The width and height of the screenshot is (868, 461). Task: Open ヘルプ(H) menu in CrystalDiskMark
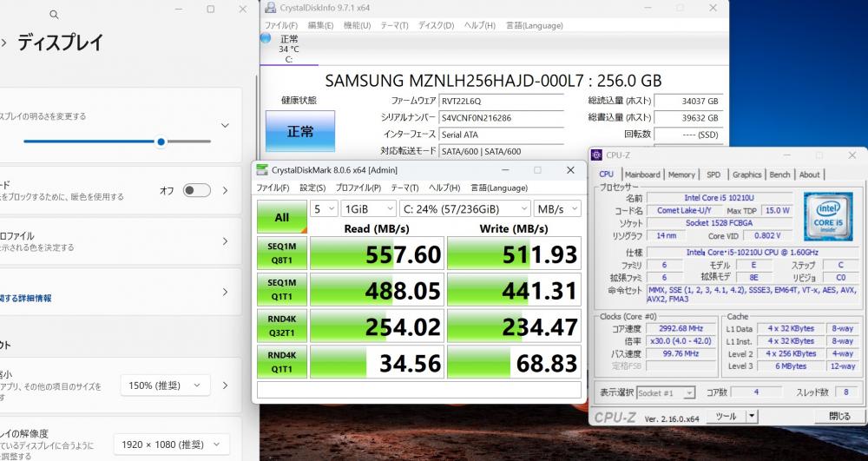pyautogui.click(x=444, y=188)
